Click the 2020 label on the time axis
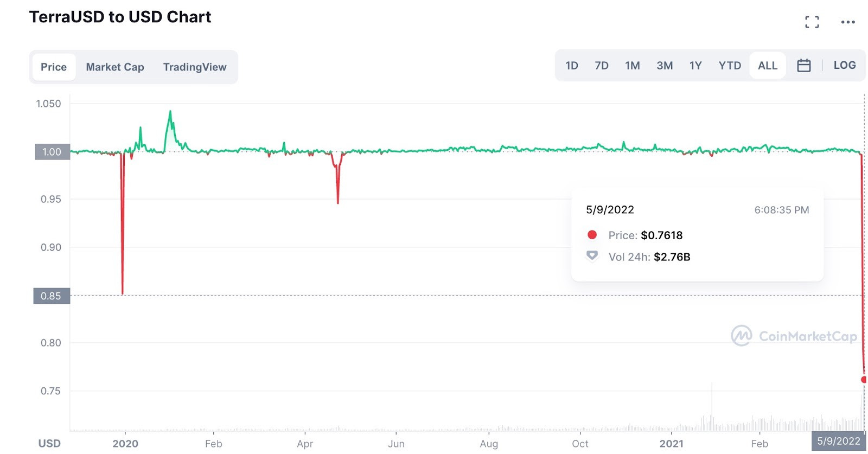Screen dimensions: 868x454 (x=125, y=444)
